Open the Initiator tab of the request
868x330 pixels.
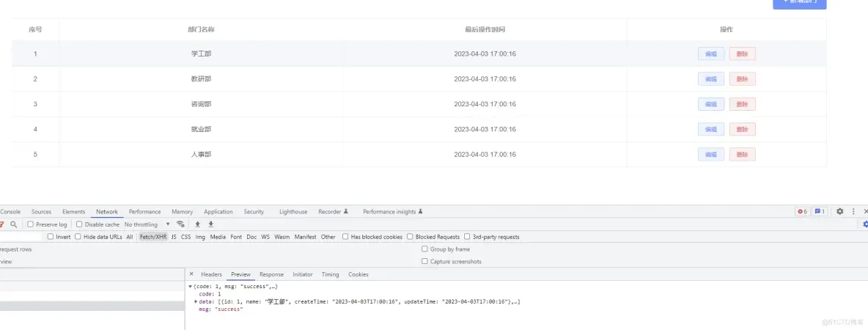tap(303, 274)
